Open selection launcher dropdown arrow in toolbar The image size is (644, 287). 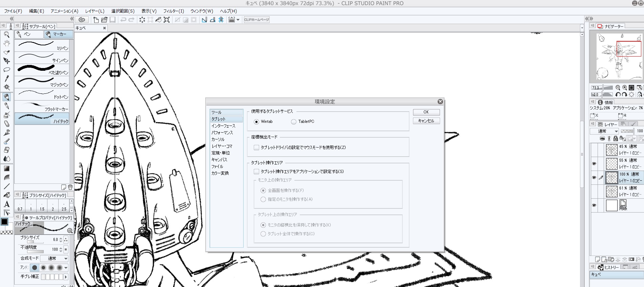click(x=238, y=20)
